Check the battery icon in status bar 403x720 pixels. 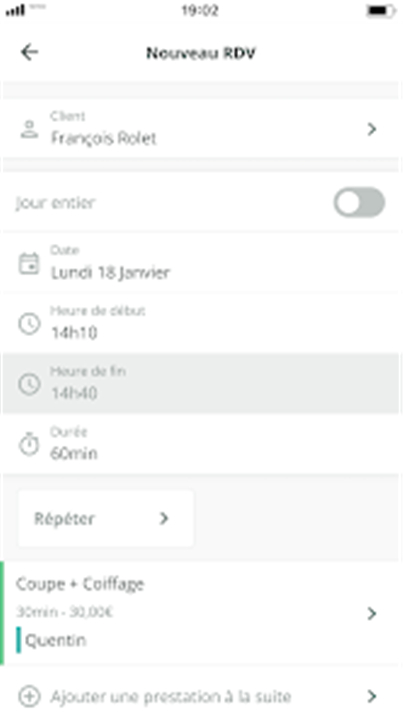(x=381, y=11)
